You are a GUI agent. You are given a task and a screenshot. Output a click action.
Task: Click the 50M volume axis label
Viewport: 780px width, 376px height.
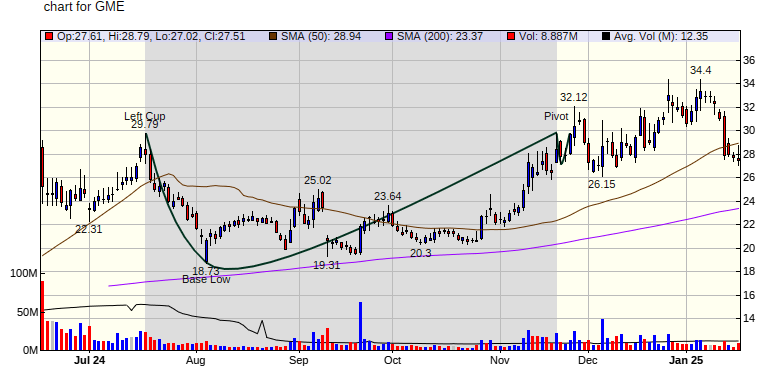click(26, 312)
